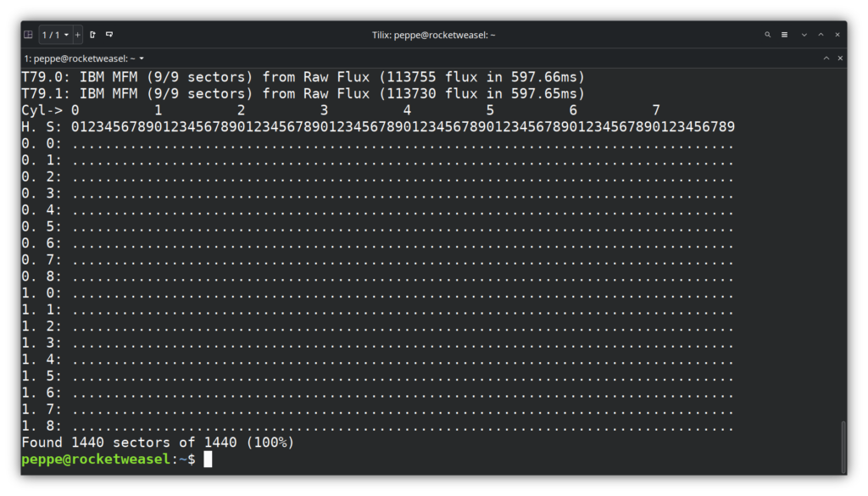Minimize the Tilix window
The height and width of the screenshot is (496, 868).
(804, 35)
